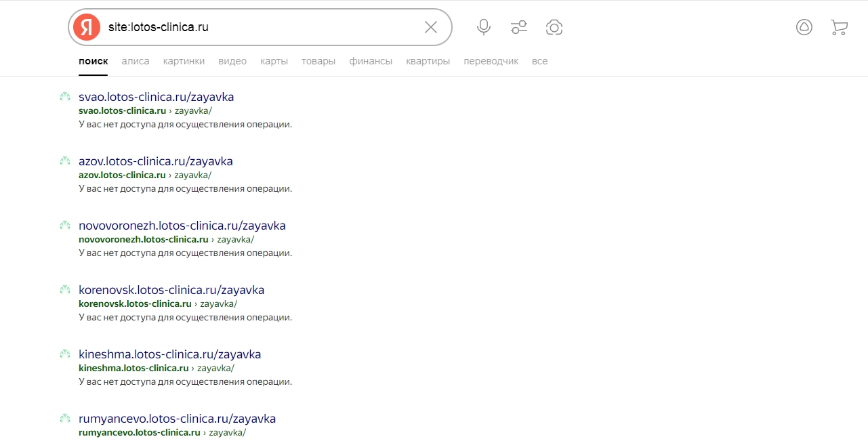Open Alice assistant icon at top right

click(804, 27)
